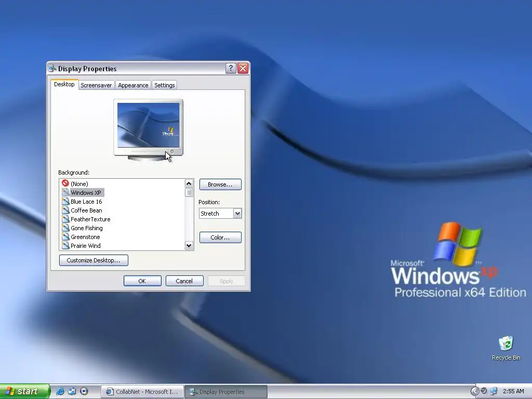Click the Greenstone image icon
The width and height of the screenshot is (532, 399).
(65, 236)
